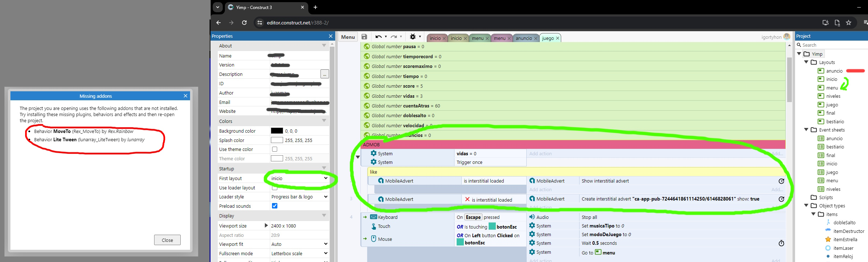Click the Keyboard condition icon
Viewport: 868px width, 262px height.
point(373,217)
